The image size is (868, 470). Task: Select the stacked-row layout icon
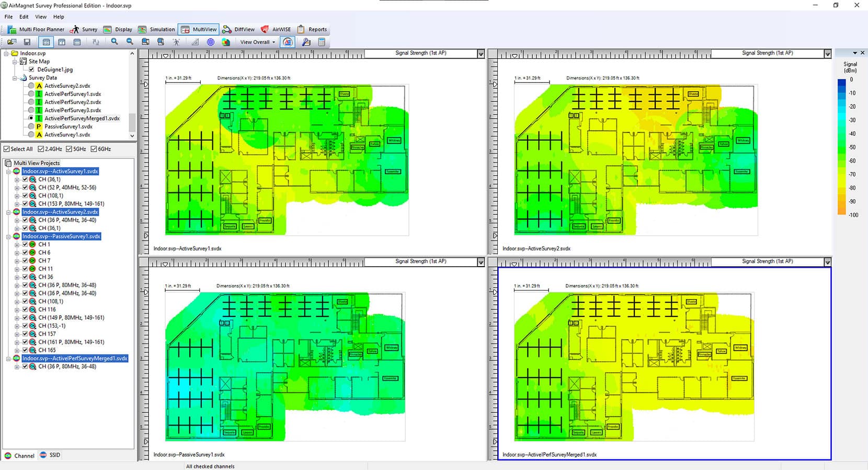point(77,42)
